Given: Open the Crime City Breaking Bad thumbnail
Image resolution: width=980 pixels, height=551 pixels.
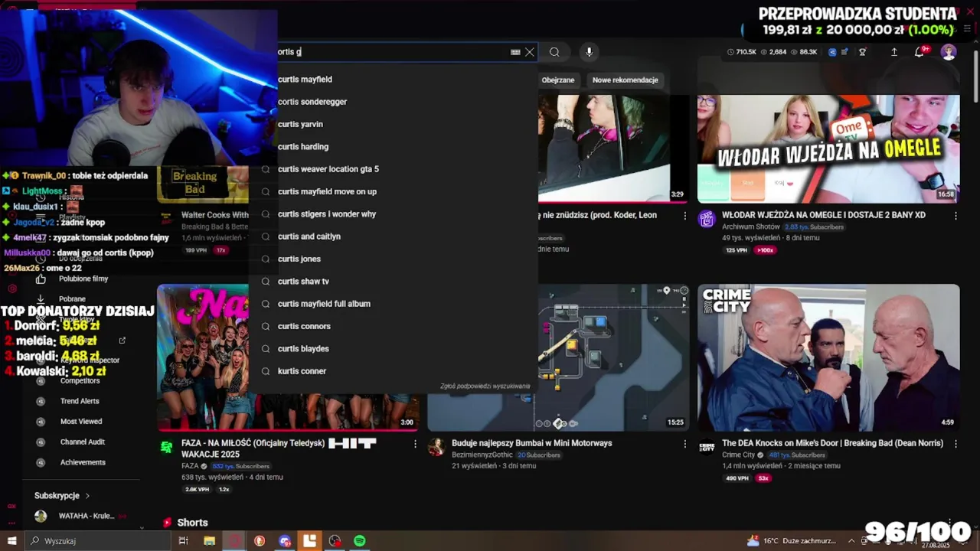Looking at the screenshot, I should [x=828, y=358].
